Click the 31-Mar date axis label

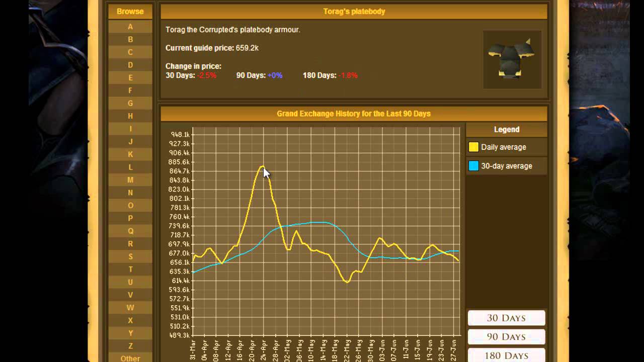point(193,350)
